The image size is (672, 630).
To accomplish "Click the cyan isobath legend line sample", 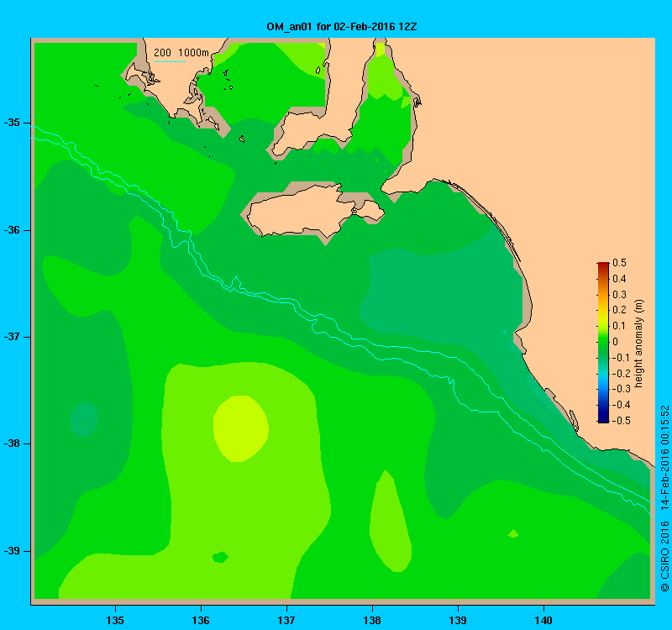I will pos(170,61).
